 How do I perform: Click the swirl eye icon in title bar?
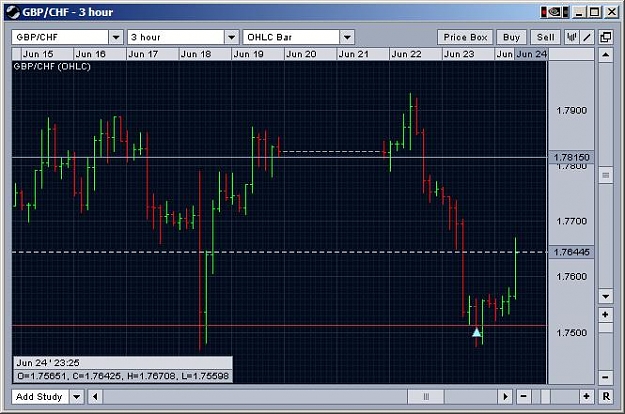pyautogui.click(x=554, y=12)
